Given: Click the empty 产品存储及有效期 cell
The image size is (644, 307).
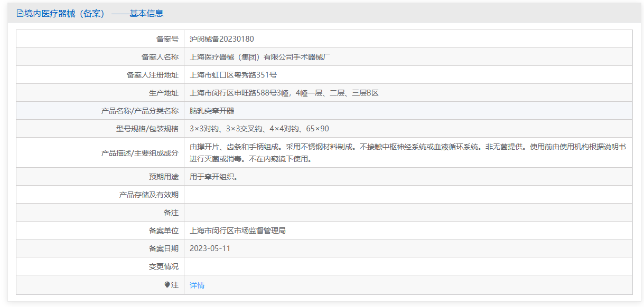Looking at the screenshot, I should tap(408, 195).
